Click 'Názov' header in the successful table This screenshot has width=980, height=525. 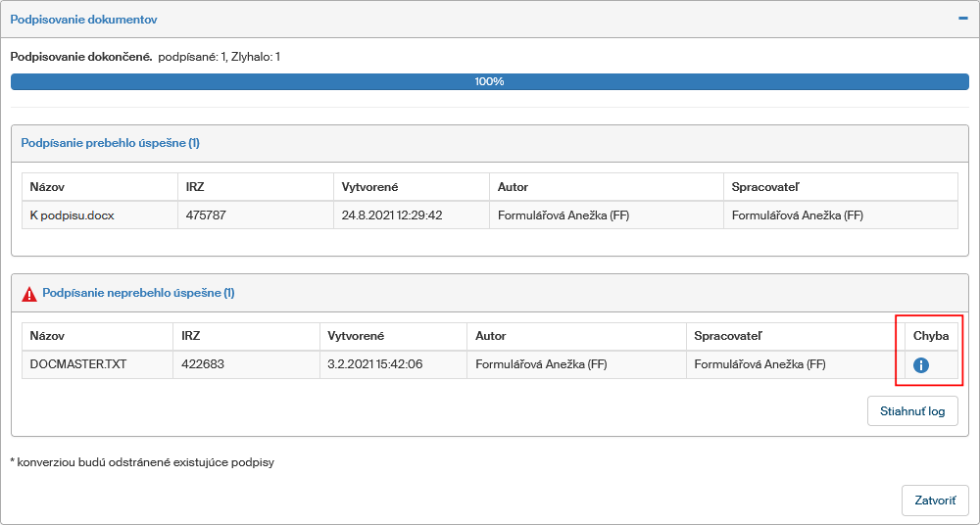tap(47, 187)
